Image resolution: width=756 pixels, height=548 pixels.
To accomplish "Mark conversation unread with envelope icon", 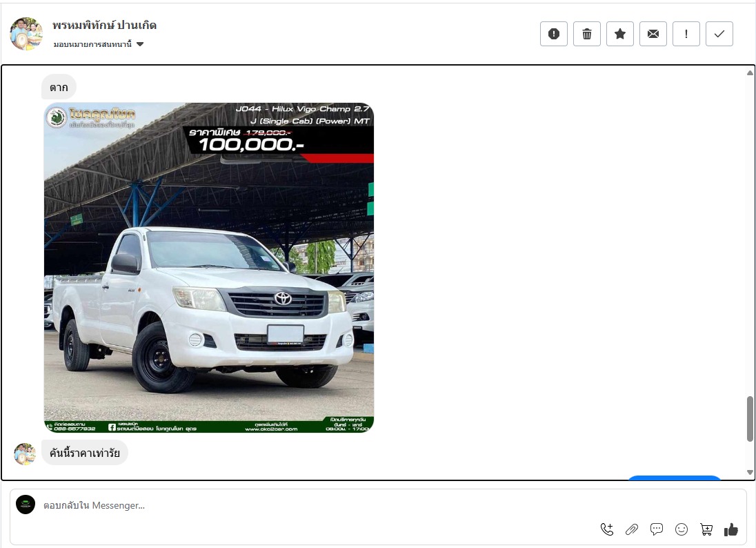I will tap(653, 34).
